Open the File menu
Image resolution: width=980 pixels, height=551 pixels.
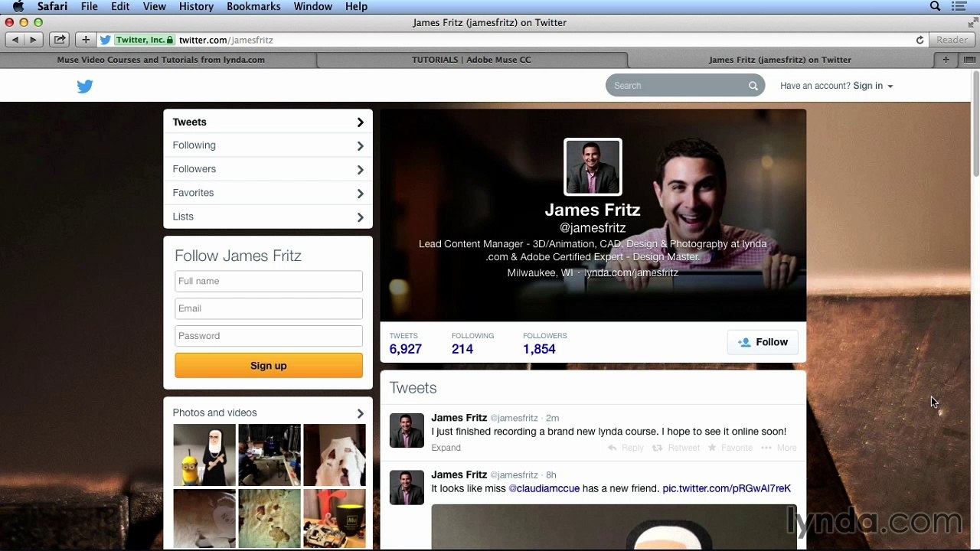[x=90, y=7]
